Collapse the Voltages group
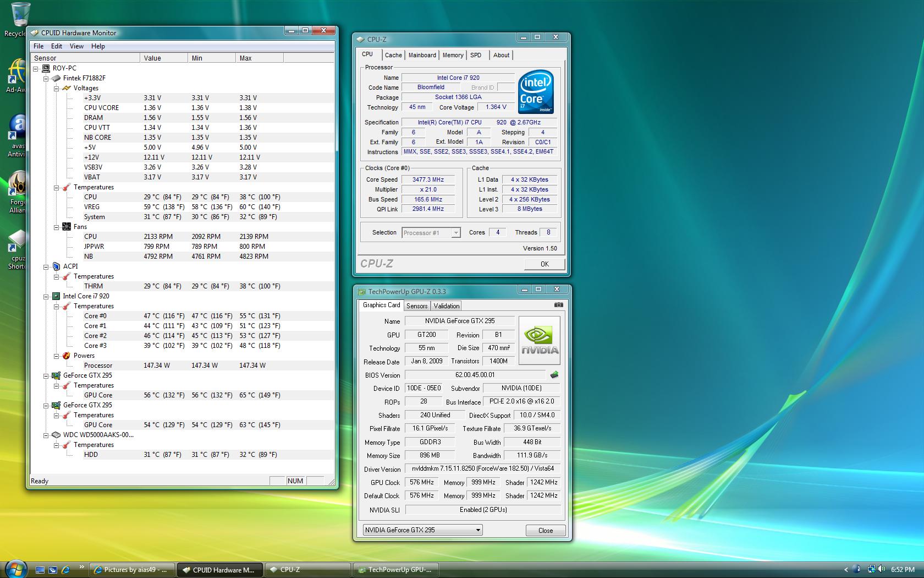Screen dimensions: 924x578 pyautogui.click(x=56, y=88)
